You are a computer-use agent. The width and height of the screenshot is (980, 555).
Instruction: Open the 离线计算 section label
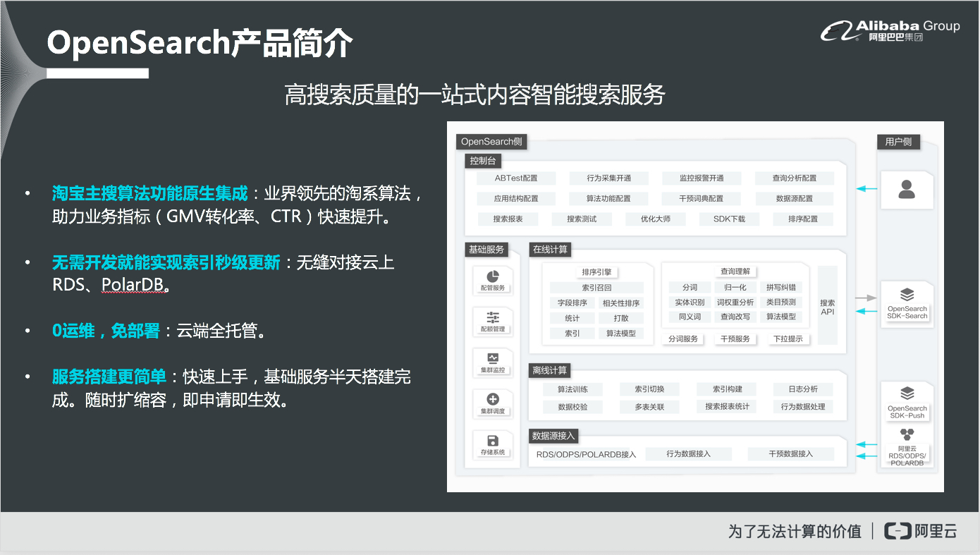pos(550,370)
